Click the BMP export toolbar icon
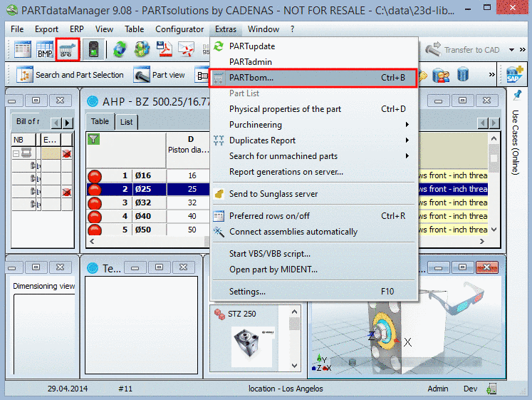 [x=45, y=50]
